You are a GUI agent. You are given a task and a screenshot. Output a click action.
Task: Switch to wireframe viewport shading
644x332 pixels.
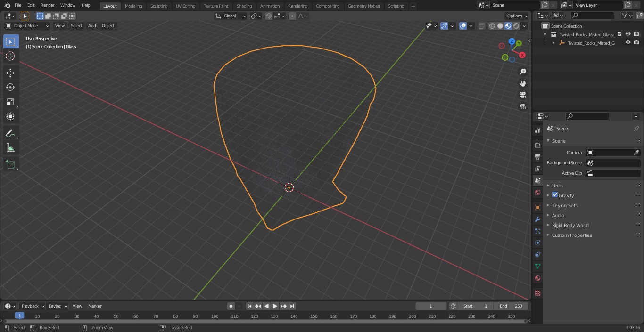coord(492,26)
